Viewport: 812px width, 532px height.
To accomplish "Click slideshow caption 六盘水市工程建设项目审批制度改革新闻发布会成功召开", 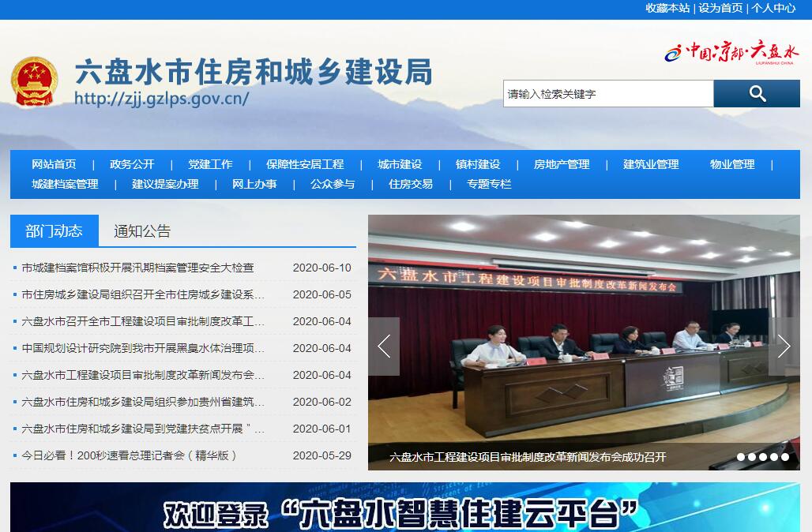I will click(x=528, y=458).
